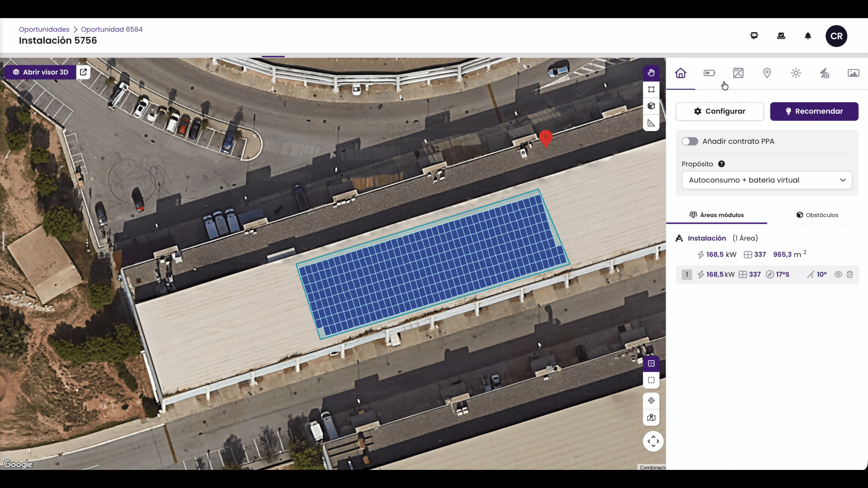Select the measuring ruler tool

651,123
